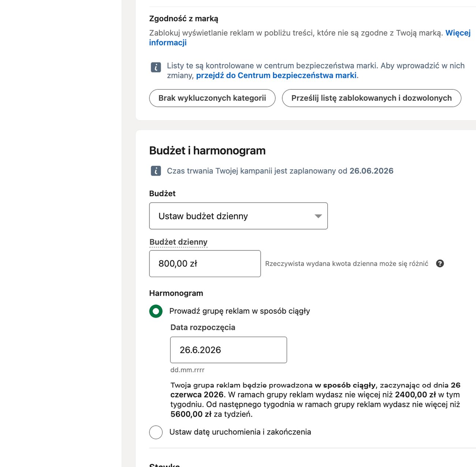Screen dimensions: 476x467
Task: Click the info icon next to campaign duration notice
Action: [x=156, y=171]
